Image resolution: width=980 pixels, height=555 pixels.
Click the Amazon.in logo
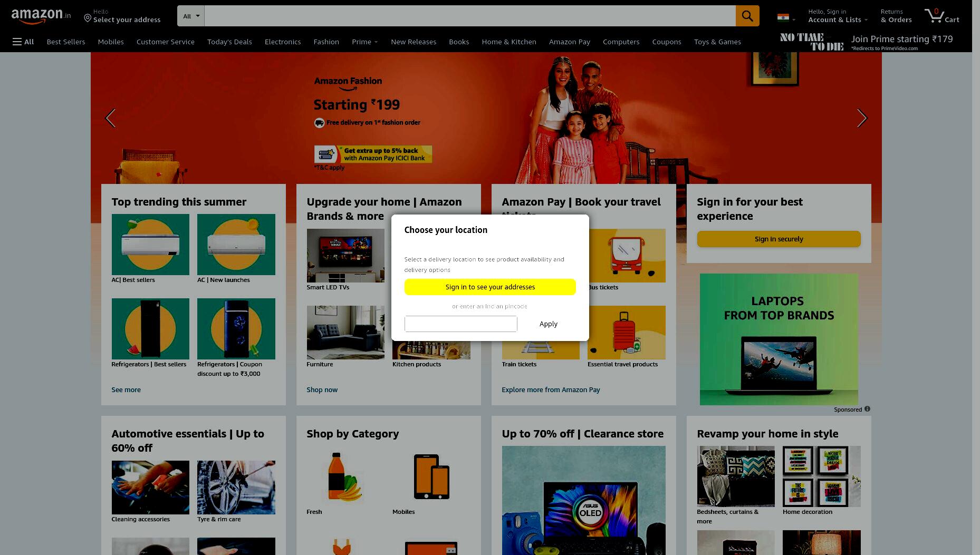41,16
